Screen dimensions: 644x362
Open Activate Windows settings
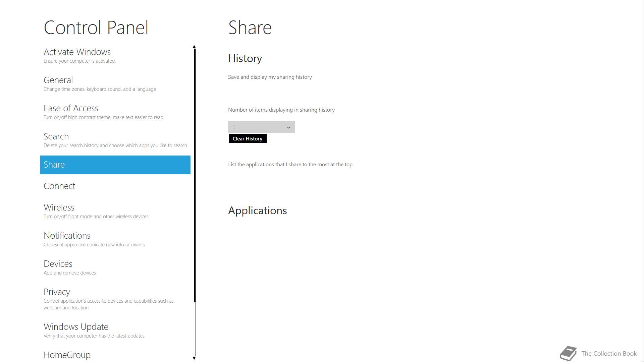point(115,56)
